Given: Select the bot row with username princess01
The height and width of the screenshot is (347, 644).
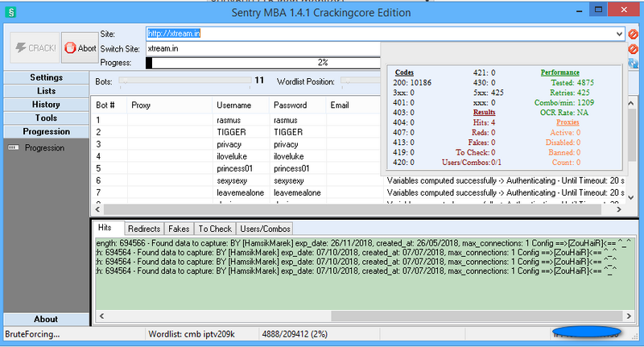Looking at the screenshot, I should coord(236,168).
